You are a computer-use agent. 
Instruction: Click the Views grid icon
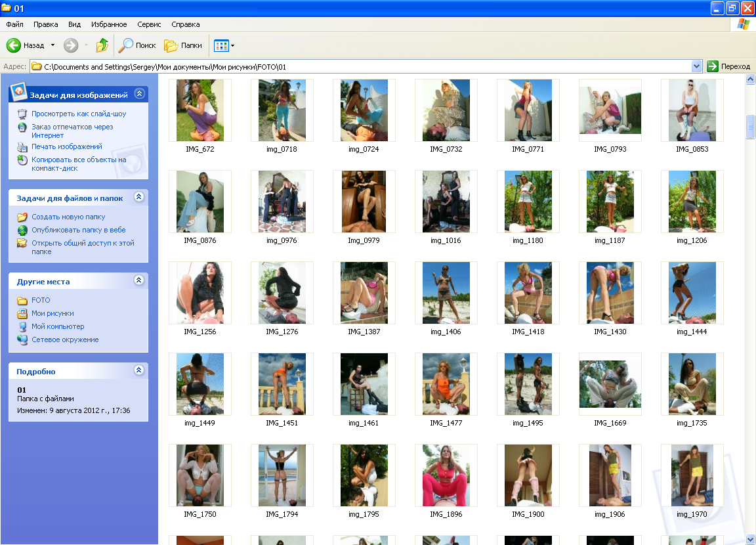click(220, 46)
